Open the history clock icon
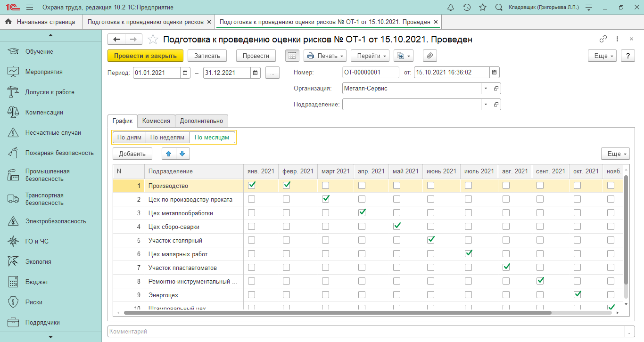Screen dimensions: 644x342 [x=467, y=8]
